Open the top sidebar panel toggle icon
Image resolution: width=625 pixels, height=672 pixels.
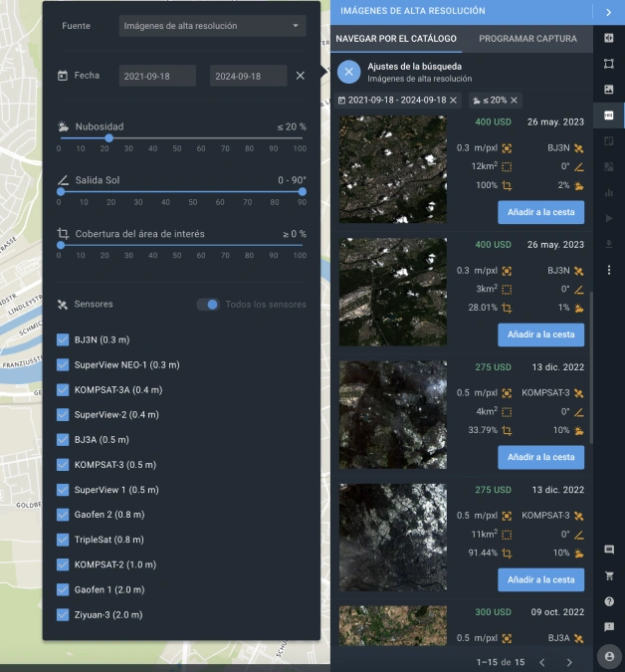pyautogui.click(x=609, y=38)
